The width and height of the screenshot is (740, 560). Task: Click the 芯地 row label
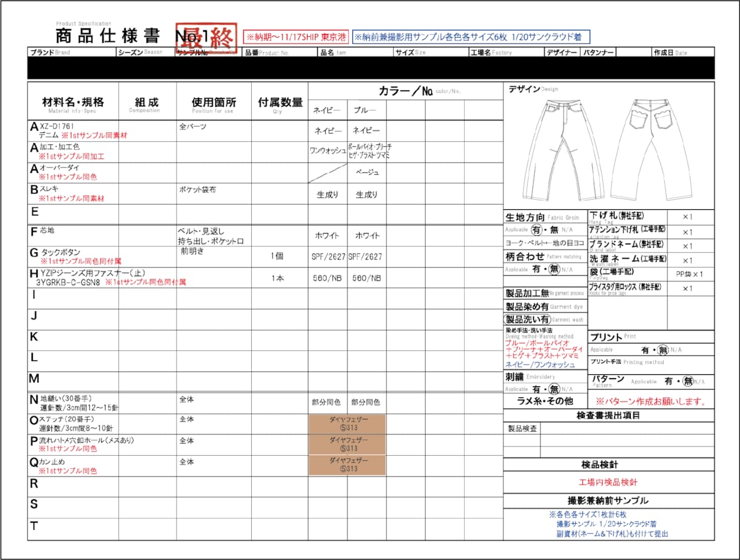click(x=47, y=231)
